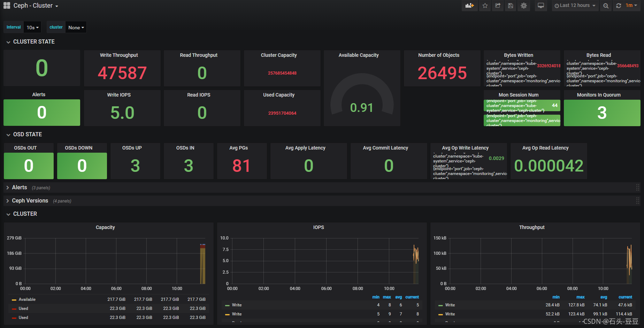644x328 pixels.
Task: Star this dashboard with the star icon
Action: click(x=485, y=6)
